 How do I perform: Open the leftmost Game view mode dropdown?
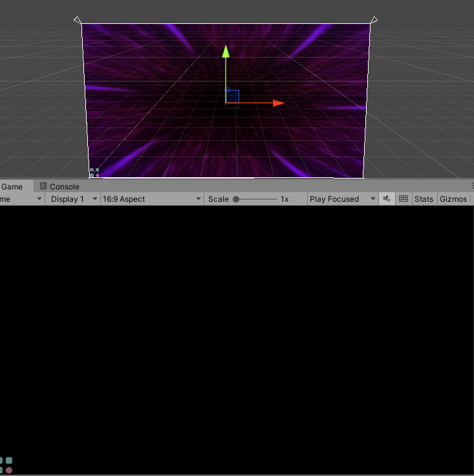tap(21, 199)
